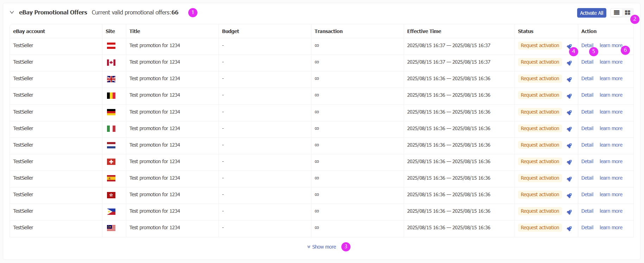Click the Canada flag in the Site column
Viewport: 644px width, 263px height.
click(x=111, y=63)
